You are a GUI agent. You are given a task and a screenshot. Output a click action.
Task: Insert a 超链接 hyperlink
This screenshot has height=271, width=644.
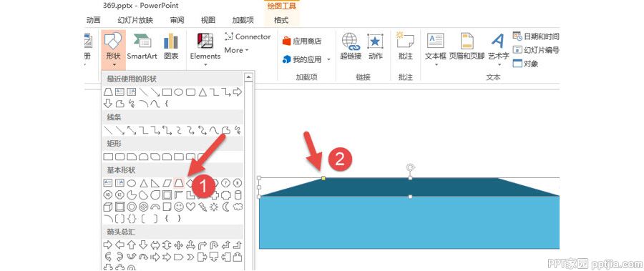pos(351,46)
